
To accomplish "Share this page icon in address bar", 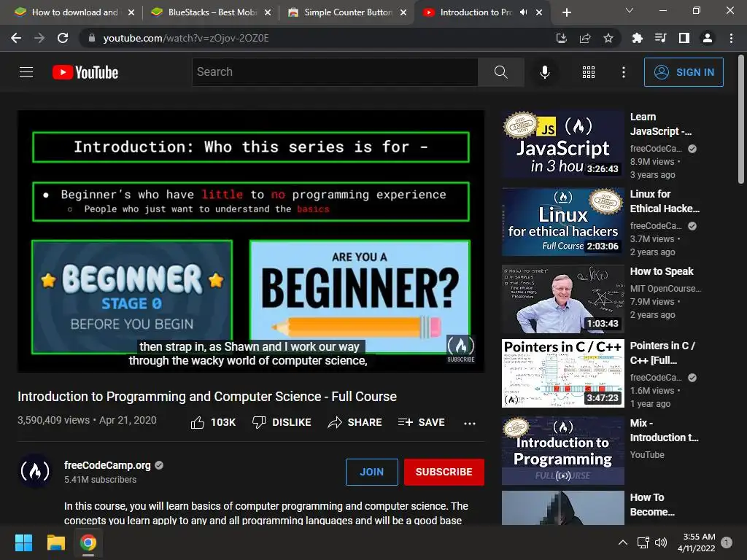I will 585,38.
